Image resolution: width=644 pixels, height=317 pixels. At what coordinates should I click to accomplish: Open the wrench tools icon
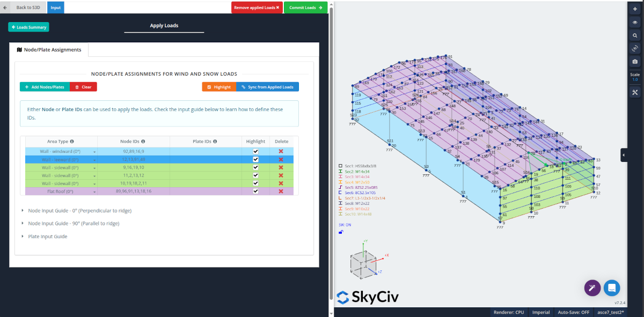(x=635, y=92)
